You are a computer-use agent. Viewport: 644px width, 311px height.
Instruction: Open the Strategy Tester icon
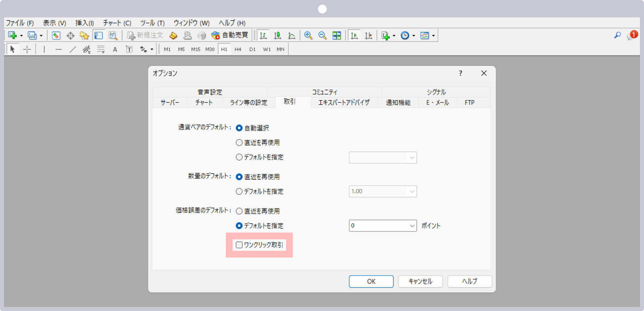click(x=113, y=35)
